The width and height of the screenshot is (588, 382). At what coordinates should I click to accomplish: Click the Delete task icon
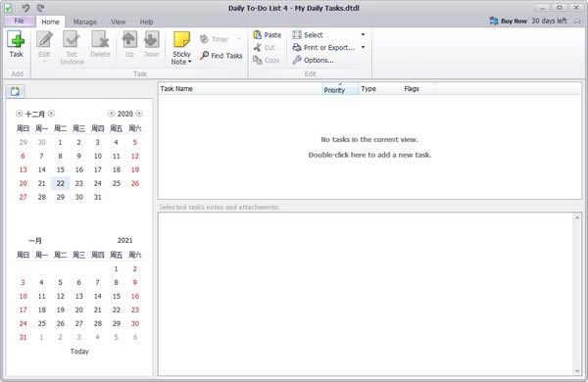[100, 40]
